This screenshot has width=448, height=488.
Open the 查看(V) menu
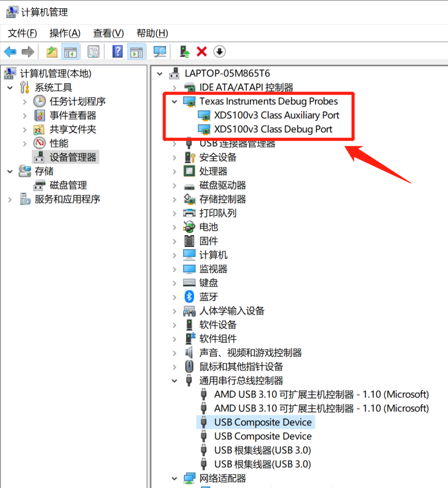click(x=108, y=33)
